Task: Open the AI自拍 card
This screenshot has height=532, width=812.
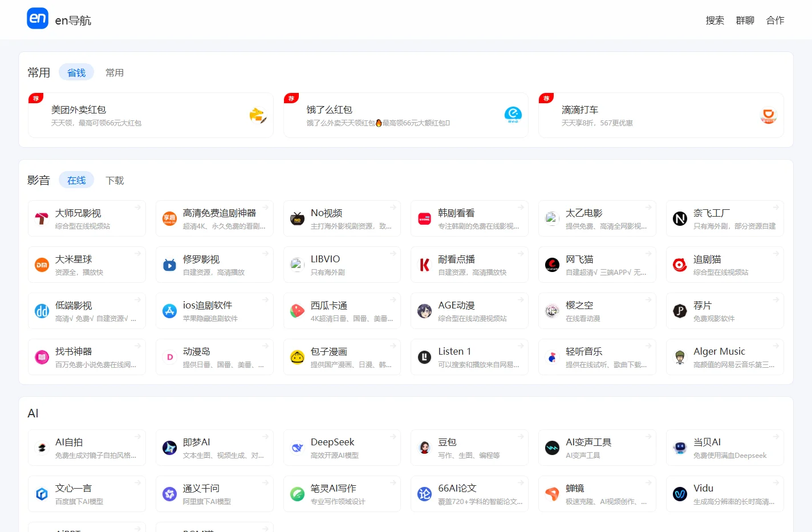Action: [x=87, y=448]
